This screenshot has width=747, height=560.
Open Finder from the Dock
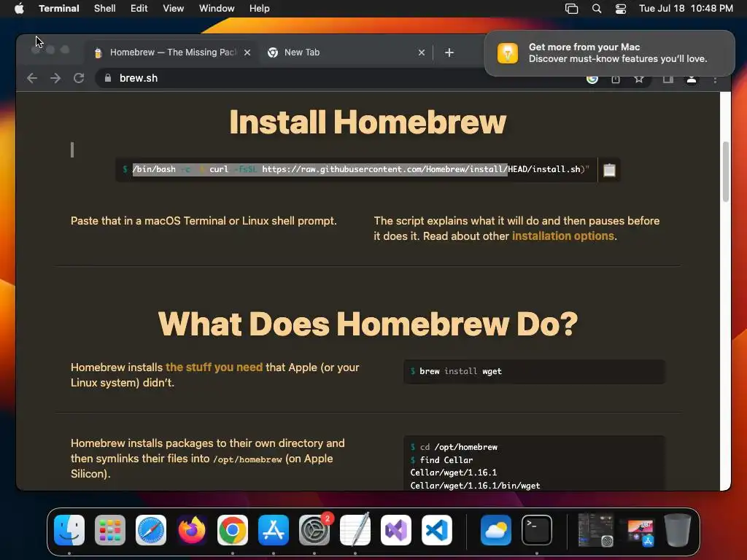[x=69, y=530]
